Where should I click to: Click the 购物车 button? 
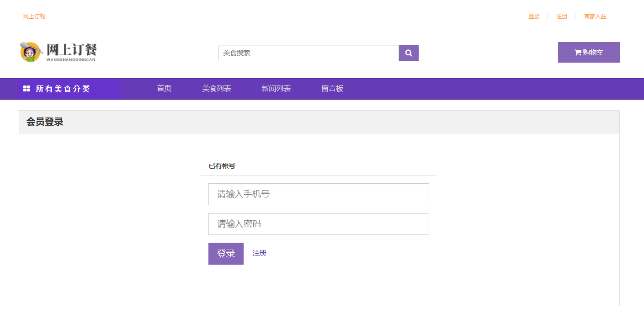tap(589, 52)
